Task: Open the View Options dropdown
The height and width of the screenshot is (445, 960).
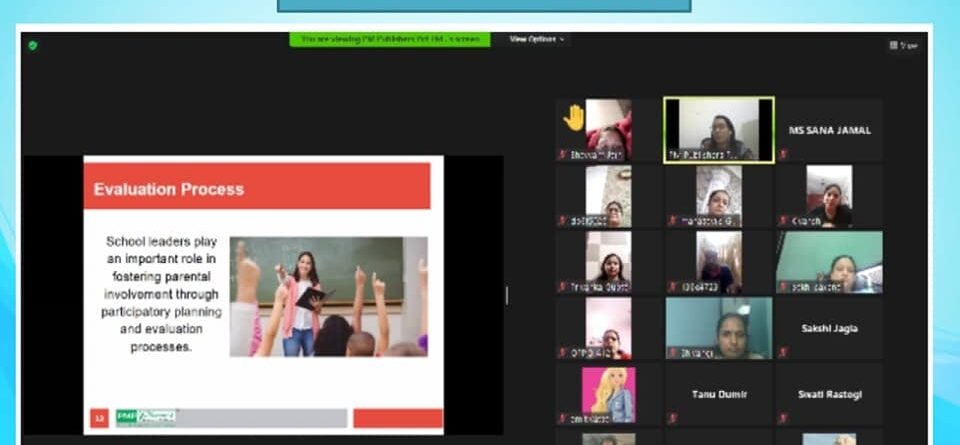Action: [537, 39]
